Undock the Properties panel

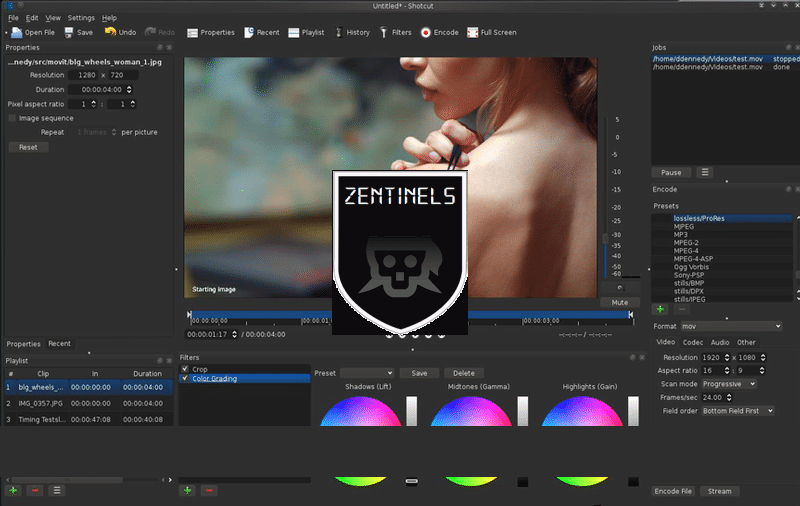160,47
